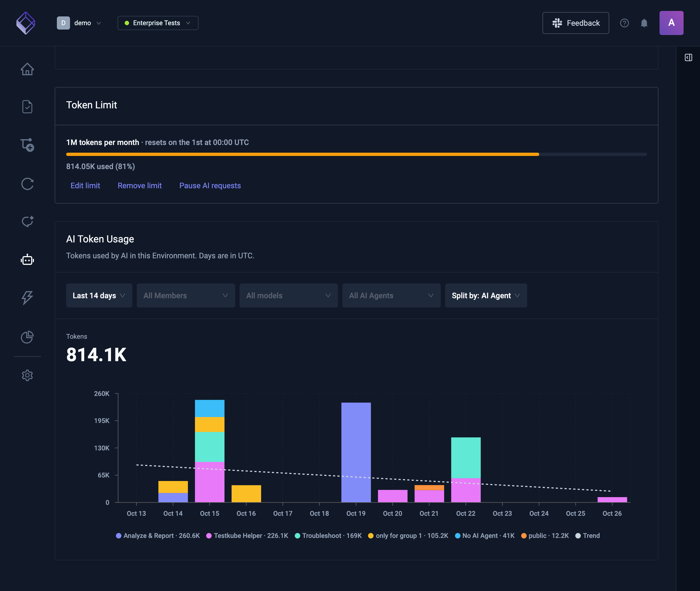Open the All AI Agents filter dropdown
The image size is (700, 591).
[x=391, y=296]
